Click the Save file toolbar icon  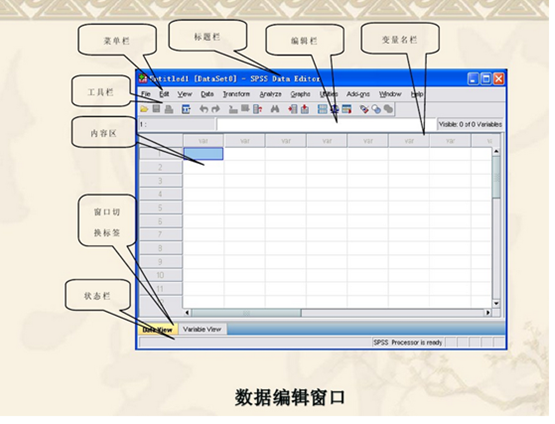[x=156, y=109]
